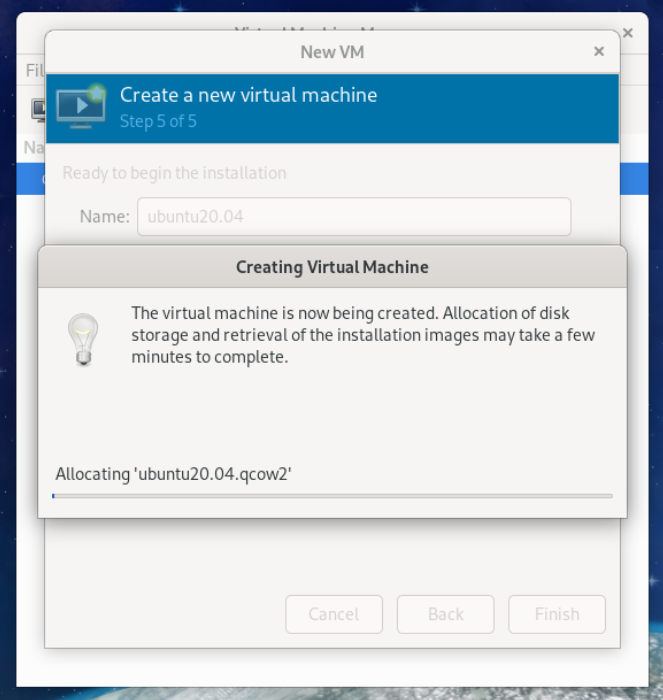Click the allocation progress bar
The height and width of the screenshot is (700, 663).
point(332,496)
